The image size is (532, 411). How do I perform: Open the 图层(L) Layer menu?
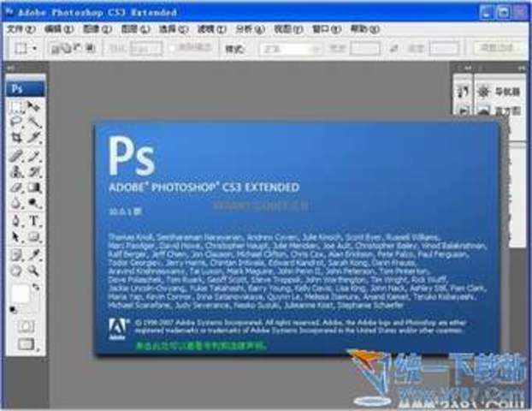pos(135,29)
